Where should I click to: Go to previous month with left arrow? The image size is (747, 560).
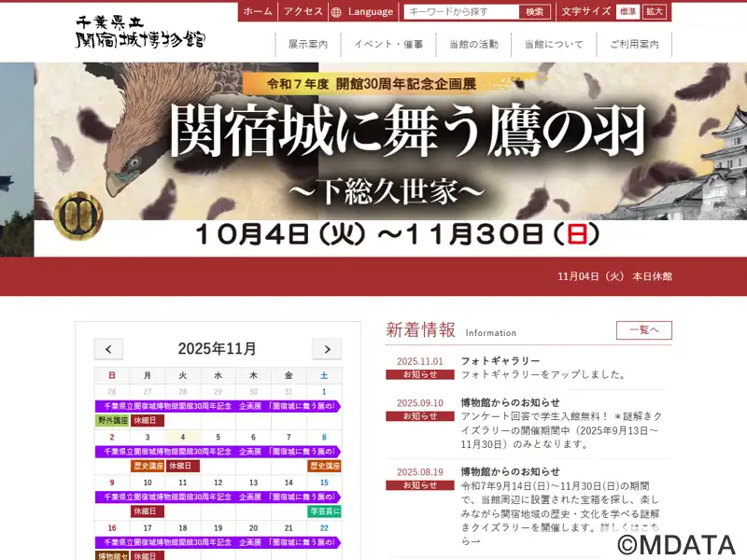coord(108,349)
